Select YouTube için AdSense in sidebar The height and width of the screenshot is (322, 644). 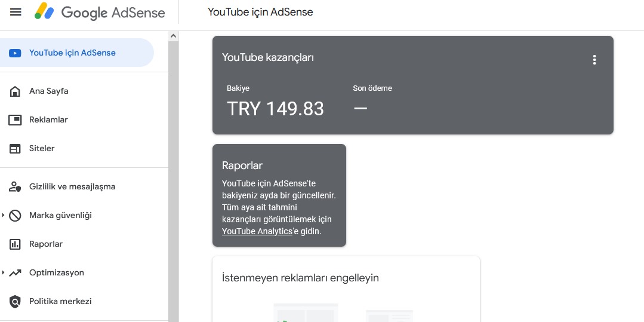pos(77,53)
